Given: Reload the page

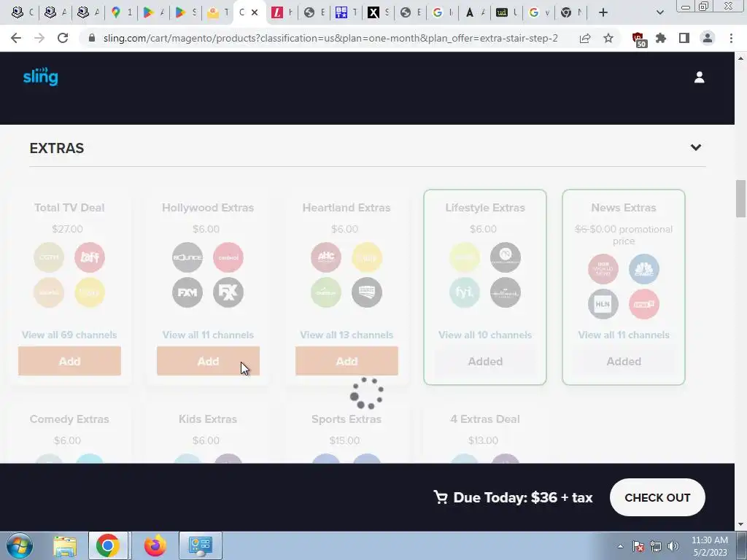Looking at the screenshot, I should (63, 38).
